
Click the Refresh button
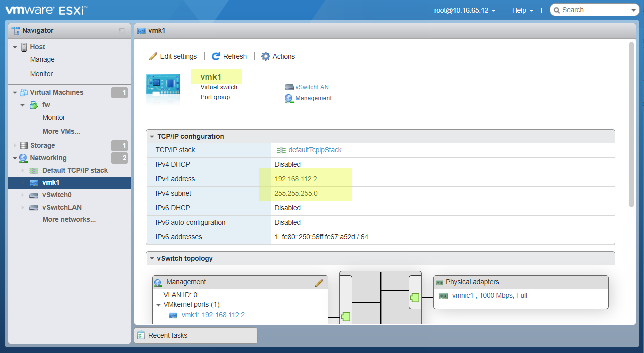click(x=230, y=56)
